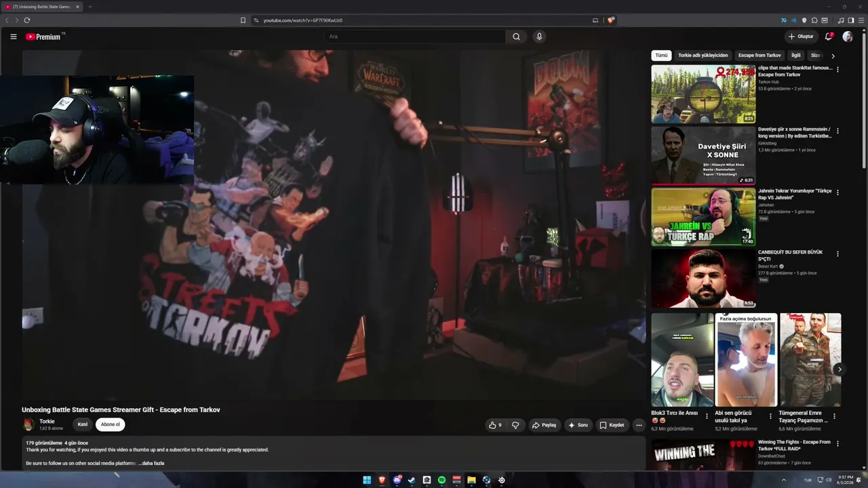Image resolution: width=868 pixels, height=488 pixels.
Task: Show more filter chips with right arrow
Action: [x=833, y=56]
